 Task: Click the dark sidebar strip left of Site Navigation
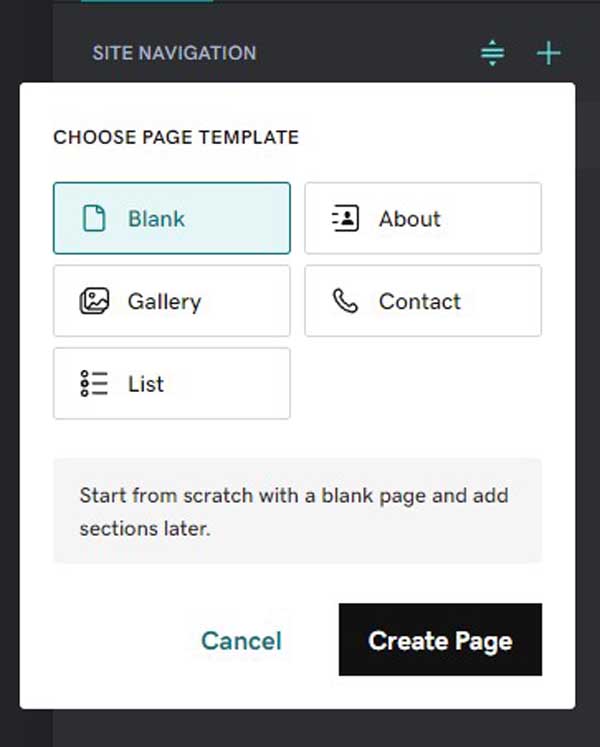(x=26, y=40)
